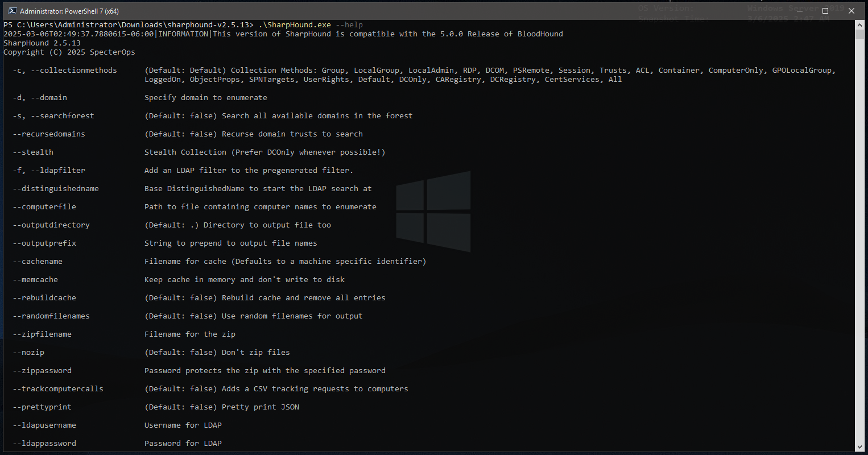Click 'Directory to output file too' description
The width and height of the screenshot is (868, 455).
coord(267,225)
